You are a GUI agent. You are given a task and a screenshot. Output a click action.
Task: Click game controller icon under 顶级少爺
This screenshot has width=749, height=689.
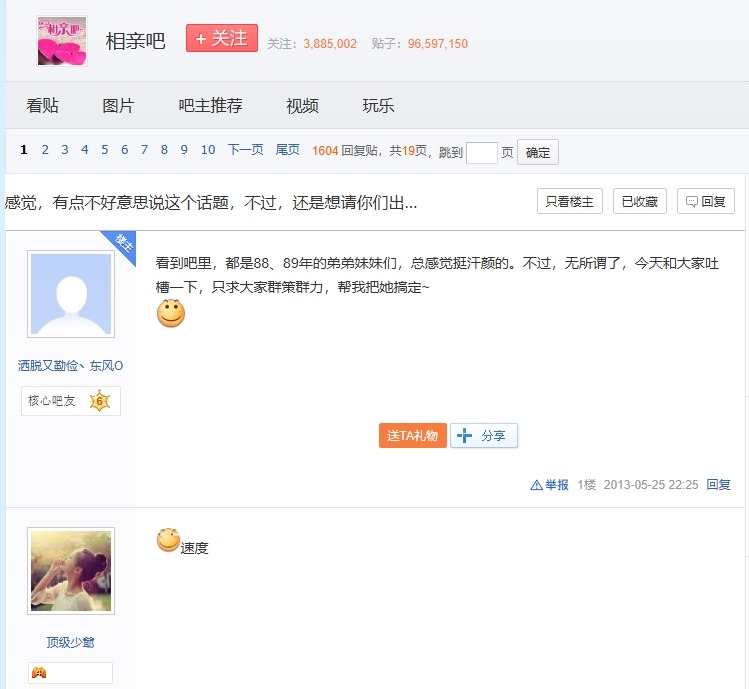coord(39,673)
